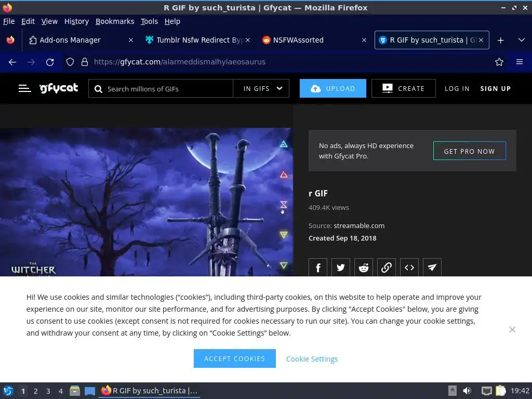Open the Help menu
The image size is (532, 399).
(x=172, y=21)
